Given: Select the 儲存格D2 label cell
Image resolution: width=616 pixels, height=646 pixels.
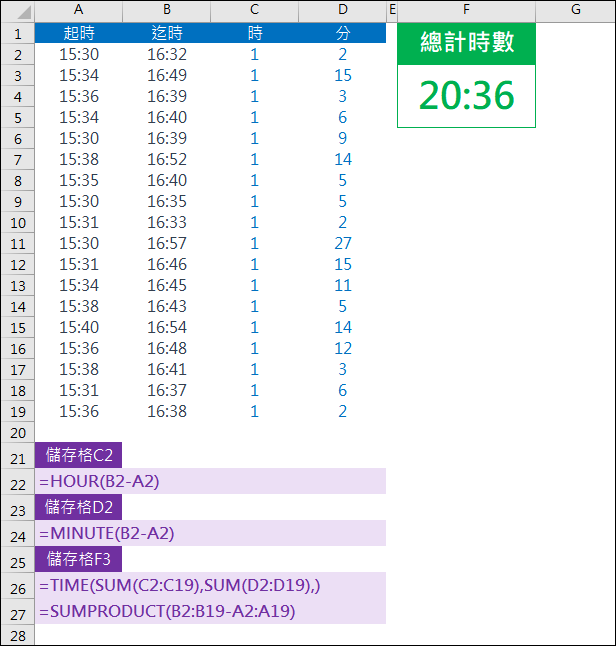Looking at the screenshot, I should [x=78, y=507].
